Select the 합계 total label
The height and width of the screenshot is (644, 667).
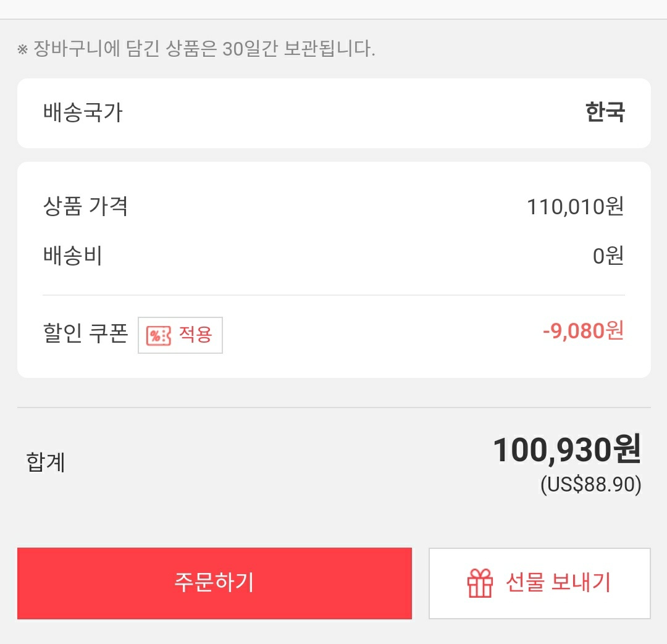pyautogui.click(x=46, y=462)
